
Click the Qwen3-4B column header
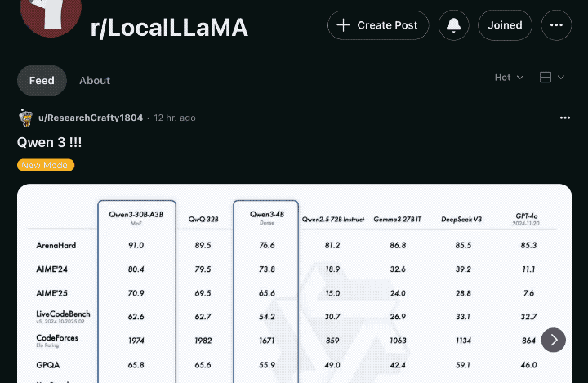[265, 216]
